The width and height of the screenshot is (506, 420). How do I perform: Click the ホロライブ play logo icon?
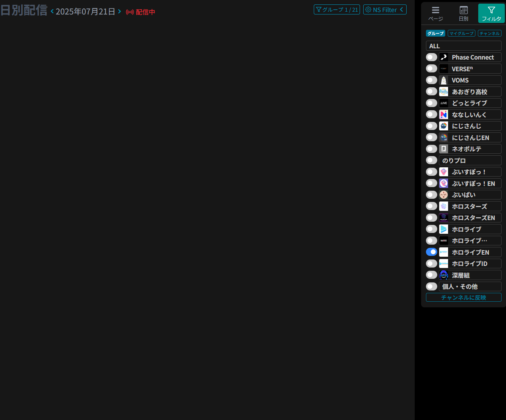[x=444, y=229]
